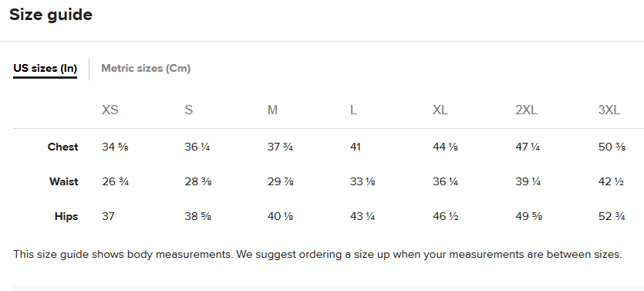Click the L size column header
The image size is (644, 291).
pos(353,110)
